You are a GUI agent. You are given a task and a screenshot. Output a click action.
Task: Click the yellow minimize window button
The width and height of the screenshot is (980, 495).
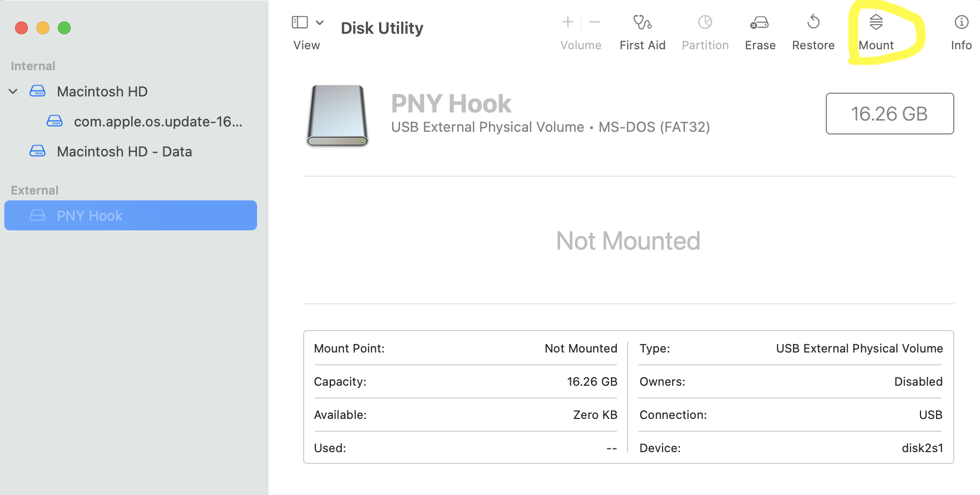[x=43, y=28]
